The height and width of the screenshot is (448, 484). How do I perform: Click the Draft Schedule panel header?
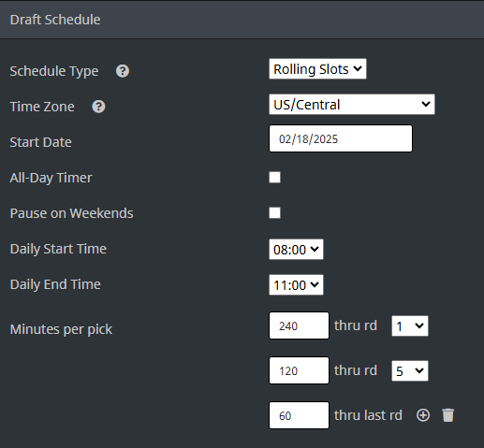(242, 20)
